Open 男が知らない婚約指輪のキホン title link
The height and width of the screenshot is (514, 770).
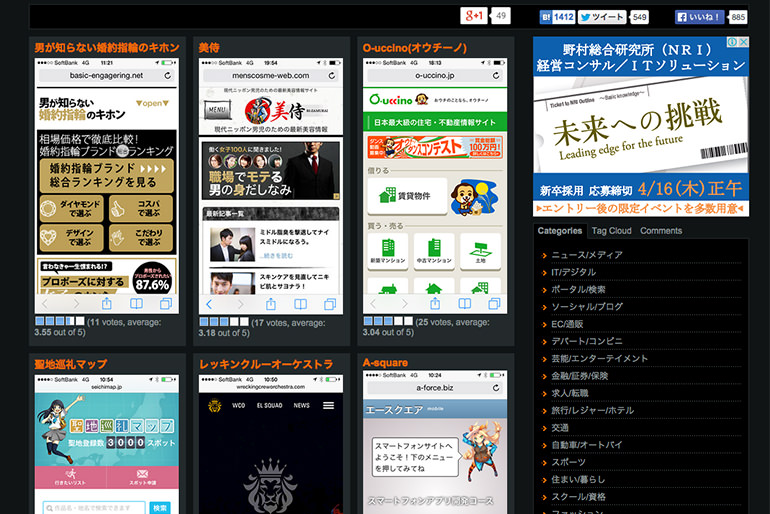coord(107,48)
